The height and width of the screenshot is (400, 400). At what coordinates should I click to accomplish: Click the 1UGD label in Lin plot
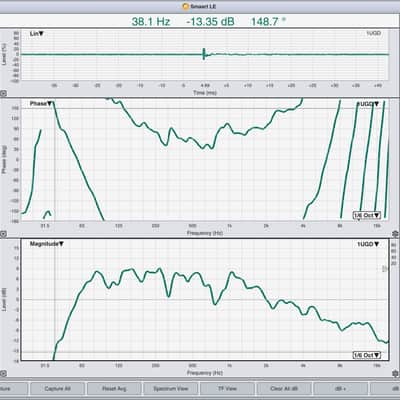[x=373, y=33]
